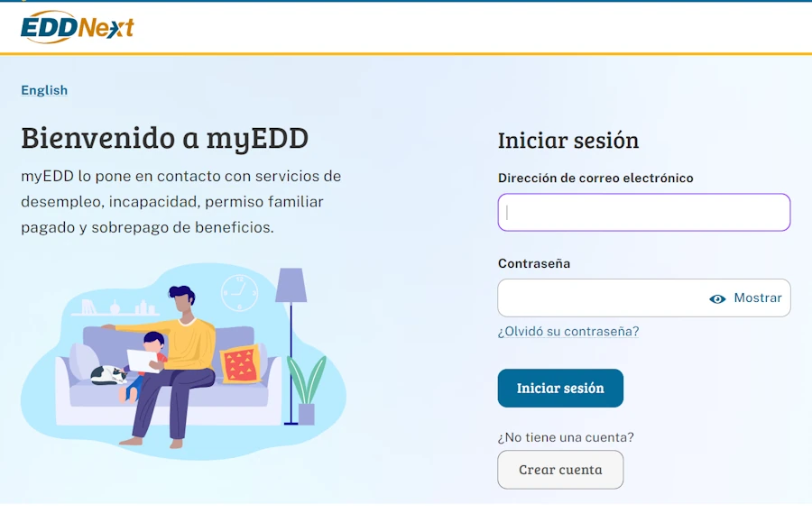Select the Bienvenido a myEDD heading

pyautogui.click(x=165, y=138)
